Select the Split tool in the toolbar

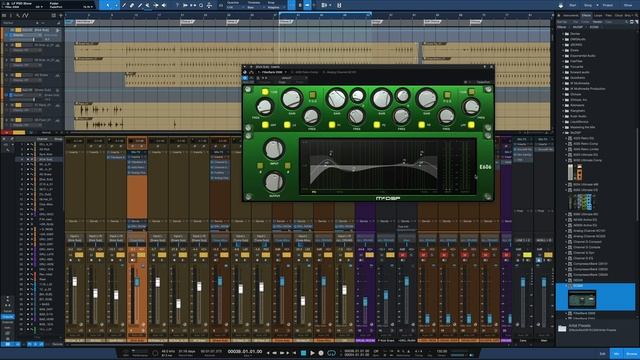point(124,5)
